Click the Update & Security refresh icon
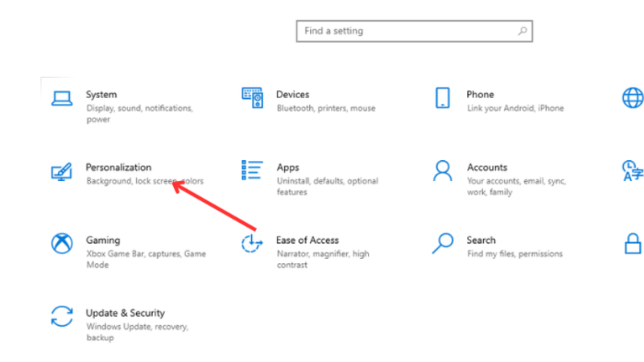The height and width of the screenshot is (362, 644). tap(62, 316)
